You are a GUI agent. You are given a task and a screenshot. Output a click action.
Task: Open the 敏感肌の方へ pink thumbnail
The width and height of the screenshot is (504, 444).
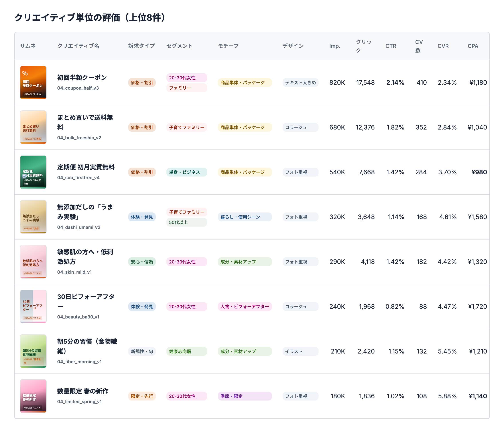coord(33,261)
